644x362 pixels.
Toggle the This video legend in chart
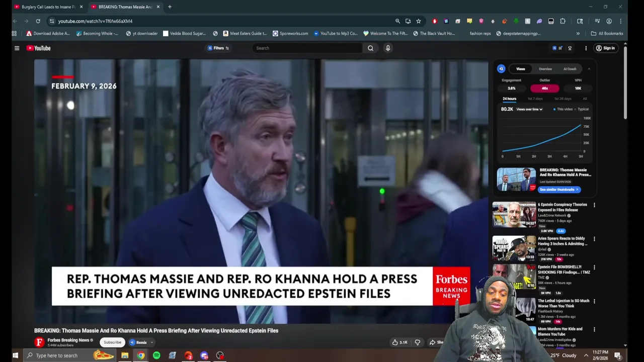click(x=563, y=109)
